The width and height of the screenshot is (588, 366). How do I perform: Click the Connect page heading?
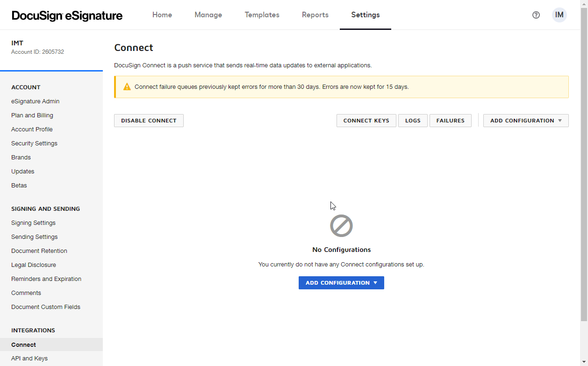click(134, 48)
